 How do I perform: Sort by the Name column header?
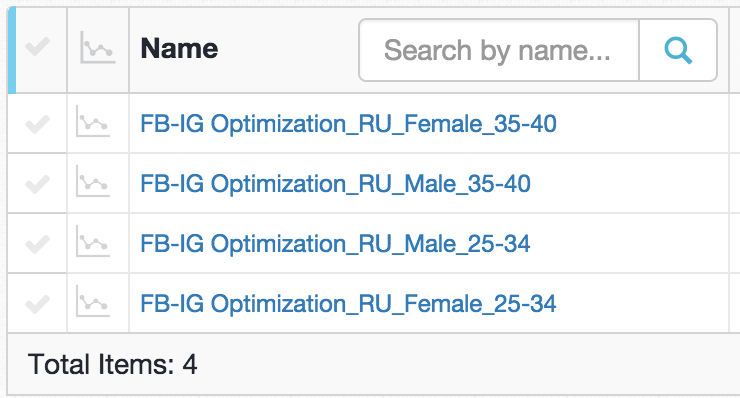[179, 49]
